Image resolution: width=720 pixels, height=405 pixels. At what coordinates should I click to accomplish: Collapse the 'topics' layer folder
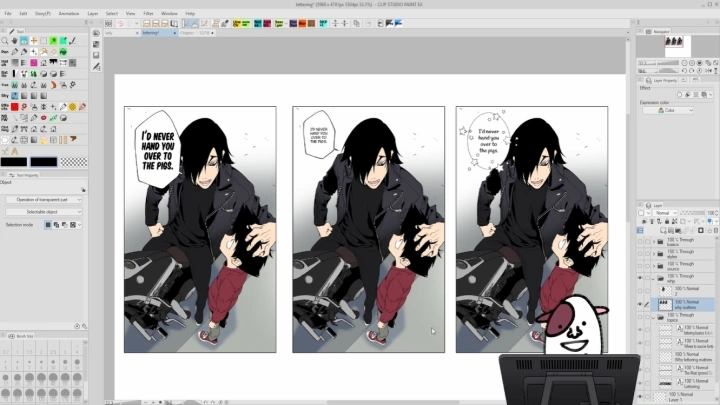click(654, 317)
